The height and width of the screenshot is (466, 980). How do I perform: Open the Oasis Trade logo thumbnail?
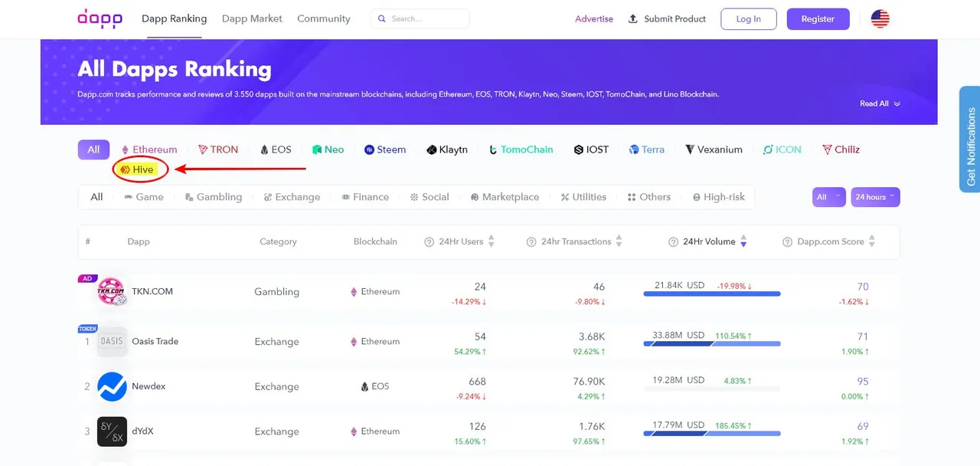click(x=112, y=341)
